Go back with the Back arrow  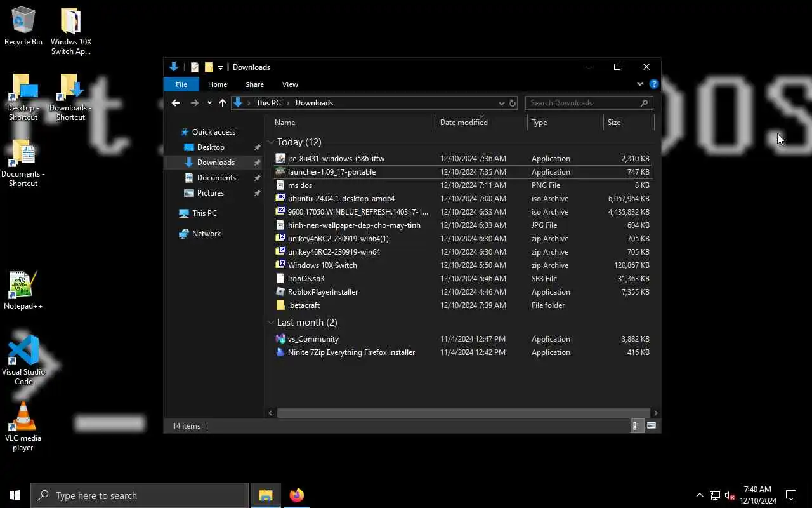point(176,103)
